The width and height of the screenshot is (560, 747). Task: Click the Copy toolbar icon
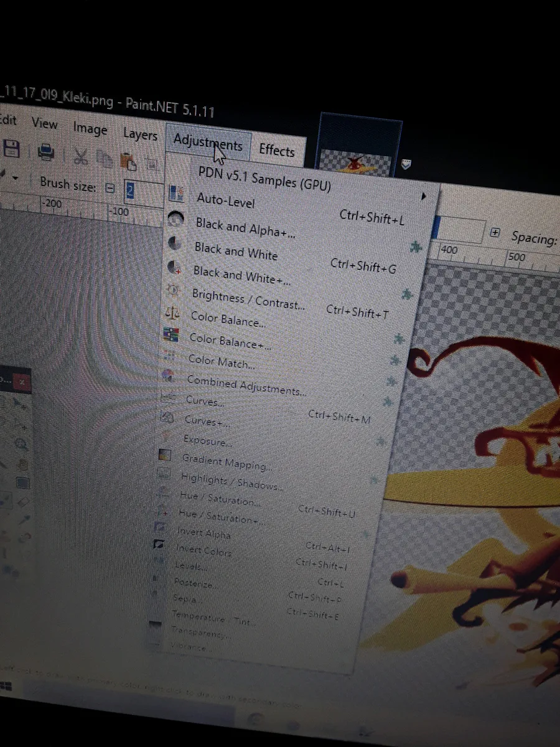105,159
